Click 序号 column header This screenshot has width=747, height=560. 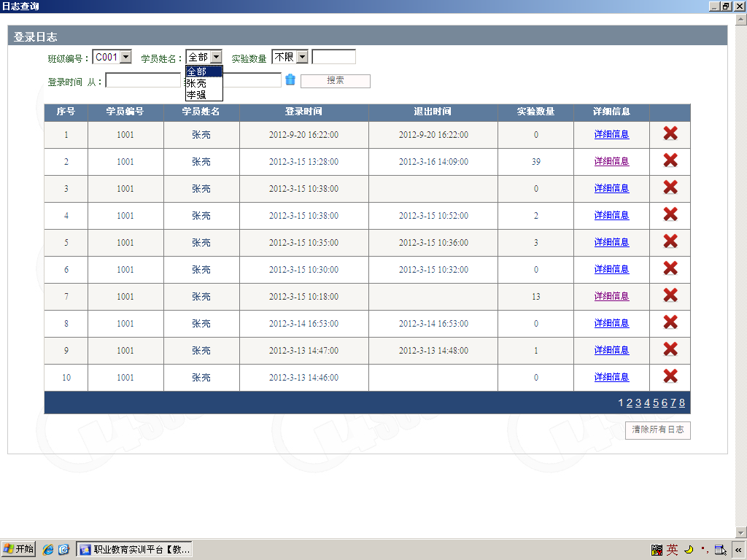tap(66, 112)
